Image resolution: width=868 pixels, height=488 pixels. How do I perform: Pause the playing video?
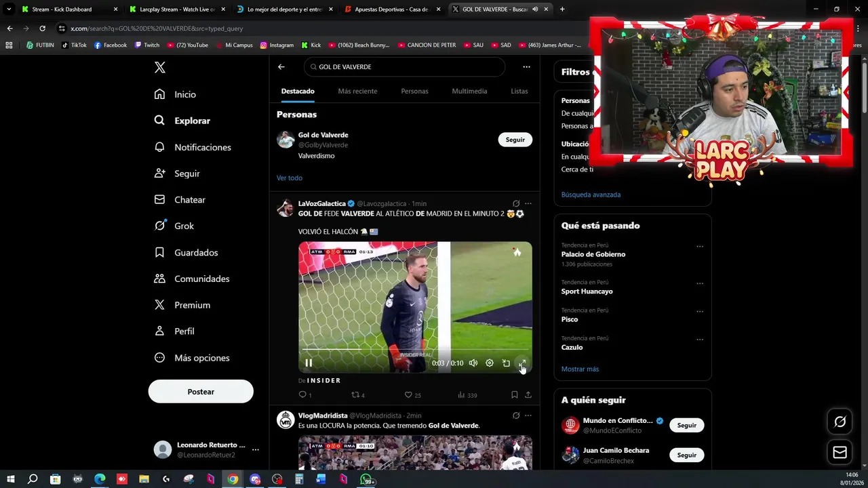309,363
